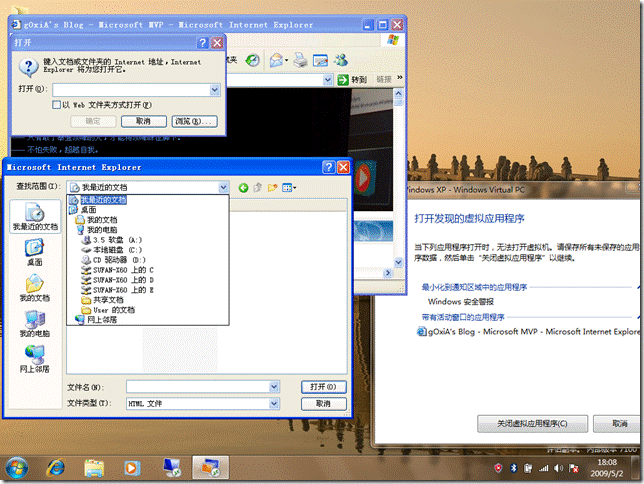Open the 文件类型 HTML 文件 dropdown
The image size is (644, 484).
pyautogui.click(x=274, y=404)
